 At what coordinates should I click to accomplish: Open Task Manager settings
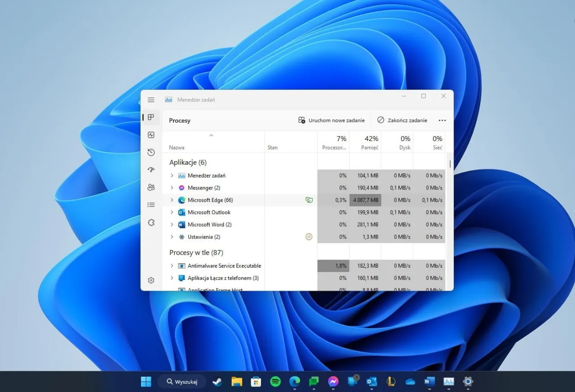151,280
